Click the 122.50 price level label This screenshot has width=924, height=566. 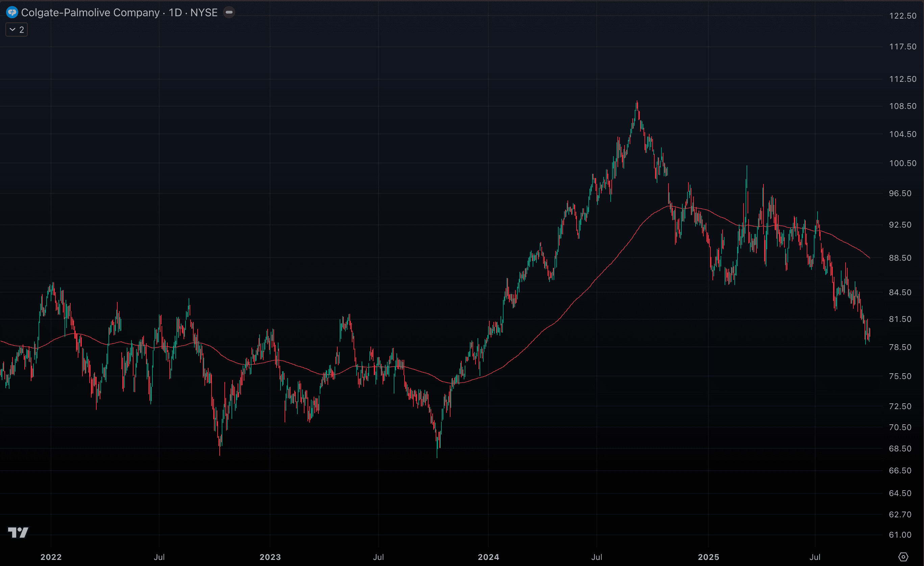[902, 15]
